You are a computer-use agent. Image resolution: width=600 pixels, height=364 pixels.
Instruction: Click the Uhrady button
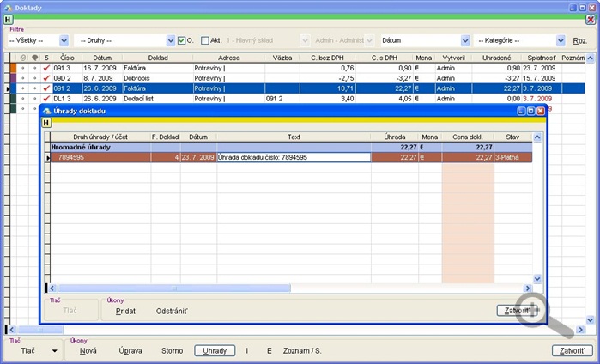pos(215,351)
